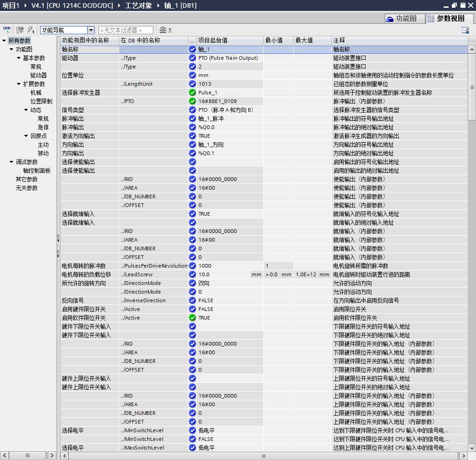The width and height of the screenshot is (476, 460).
Task: Click the status icon in the 启用硬件限位开关 row
Action: pos(192,309)
